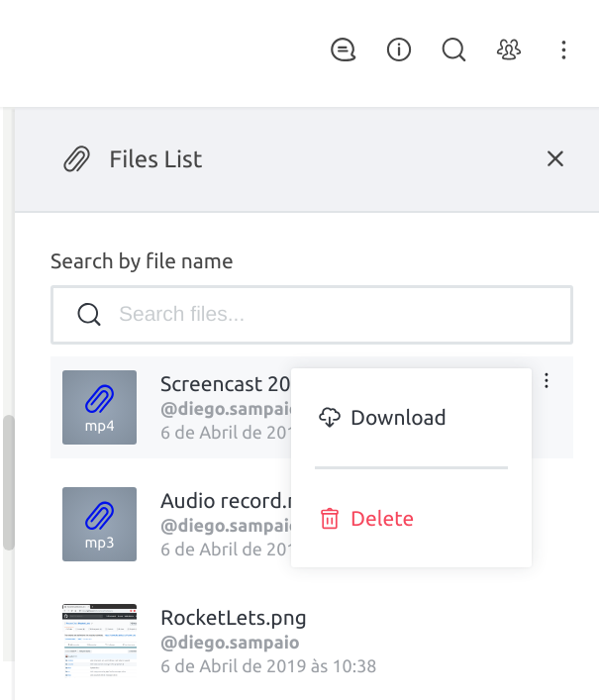Open room info icon
The image size is (599, 700).
(x=399, y=50)
